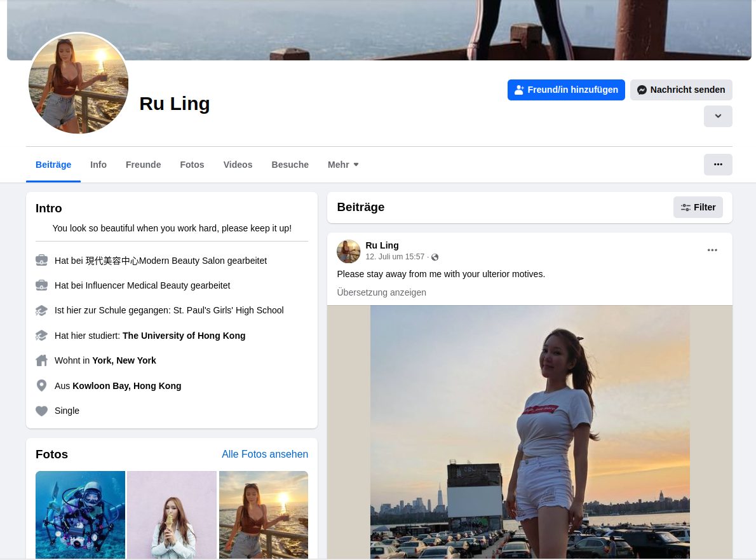This screenshot has width=756, height=560.
Task: Open Ru Ling's small post avatar
Action: [349, 251]
